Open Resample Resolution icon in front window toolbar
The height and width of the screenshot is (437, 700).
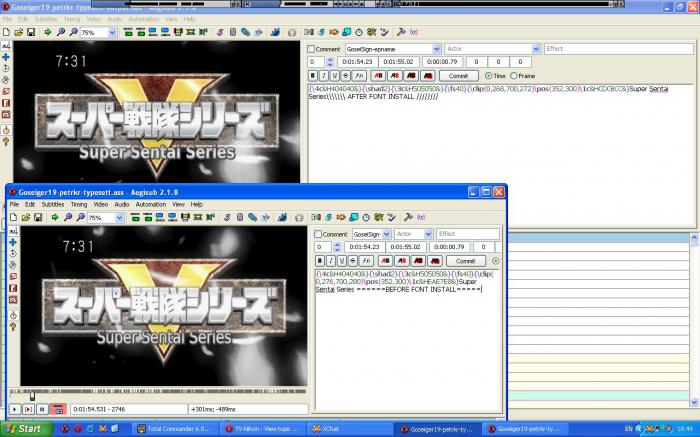[x=354, y=217]
